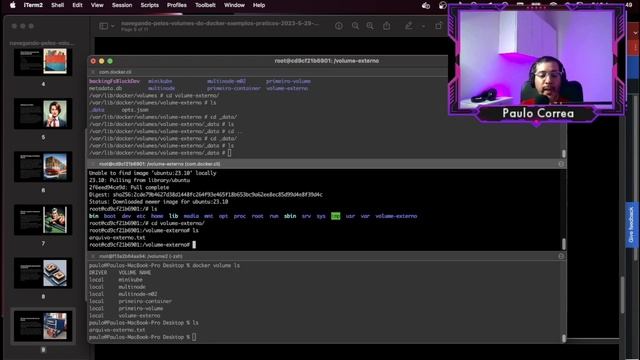This screenshot has height=360, width=640.
Task: Select the highlighted page 9 thumbnail
Action: click(43, 326)
